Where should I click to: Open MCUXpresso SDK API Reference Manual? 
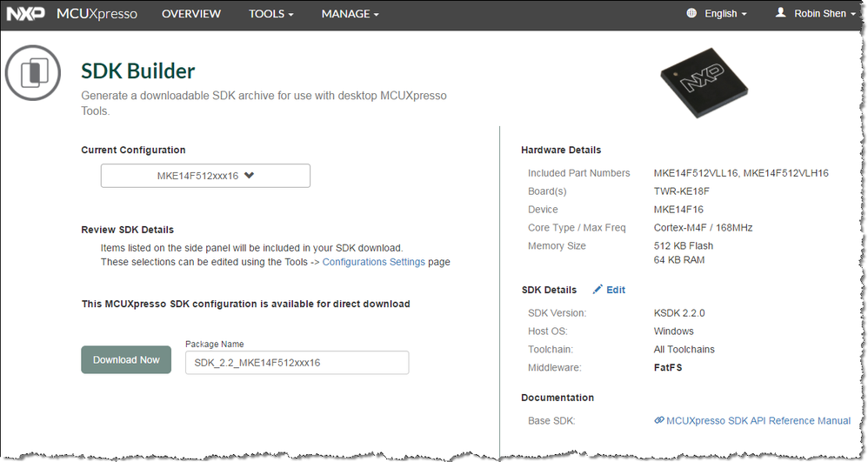(758, 421)
